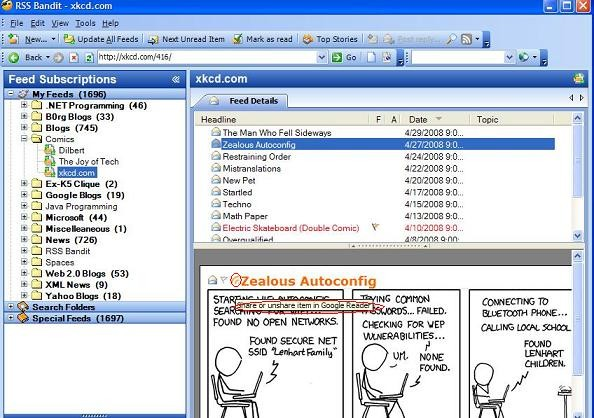The height and width of the screenshot is (418, 594).
Task: Click the flag triangle icon by article title
Action: tap(224, 280)
